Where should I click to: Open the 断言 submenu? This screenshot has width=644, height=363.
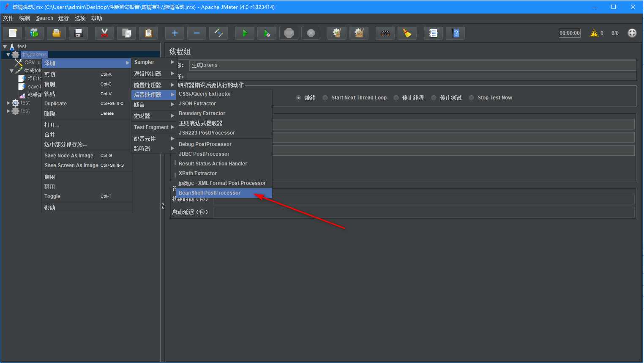(154, 104)
